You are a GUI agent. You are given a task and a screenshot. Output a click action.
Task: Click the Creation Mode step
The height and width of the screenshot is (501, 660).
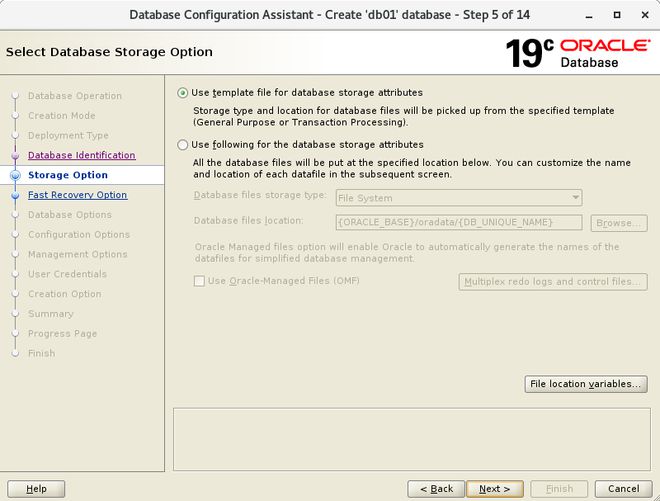(61, 116)
